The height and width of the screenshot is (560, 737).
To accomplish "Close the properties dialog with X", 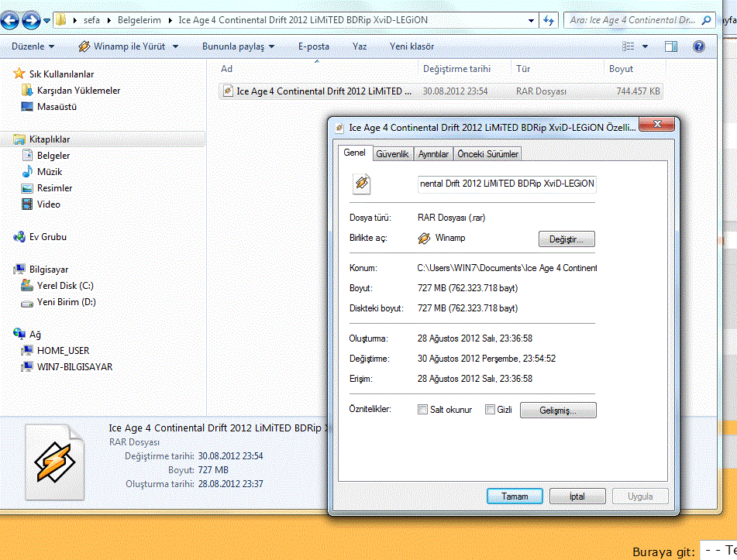I will pyautogui.click(x=657, y=124).
